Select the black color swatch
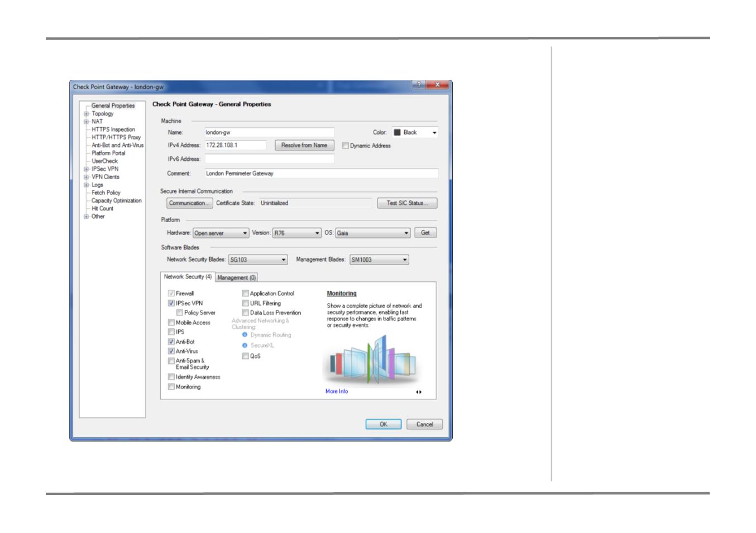The image size is (756, 533). tap(398, 132)
